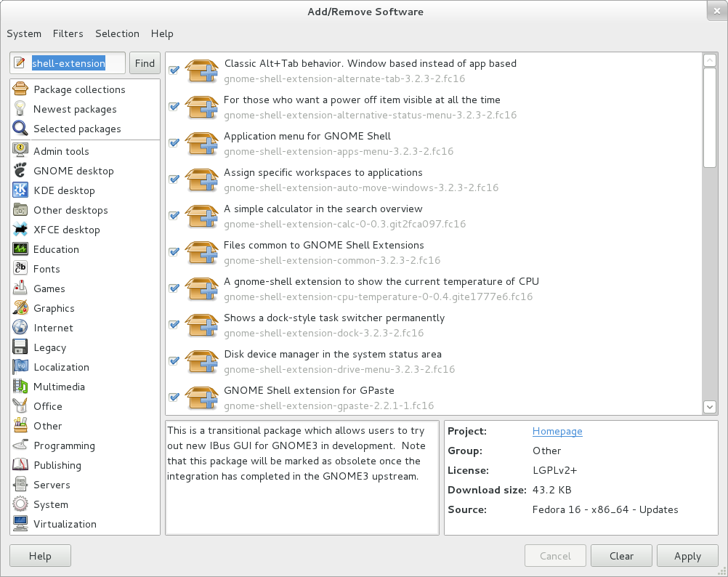
Task: Apply the selected package changes
Action: pos(687,556)
